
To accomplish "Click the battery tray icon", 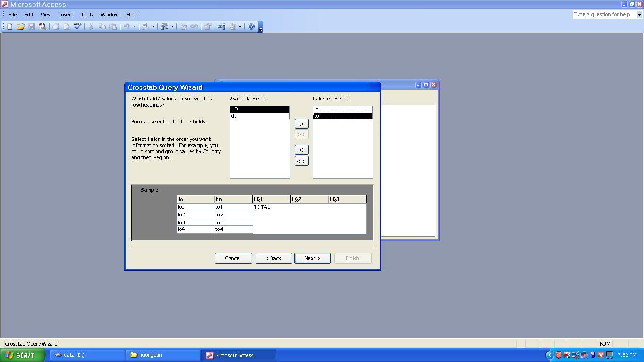I will [593, 355].
